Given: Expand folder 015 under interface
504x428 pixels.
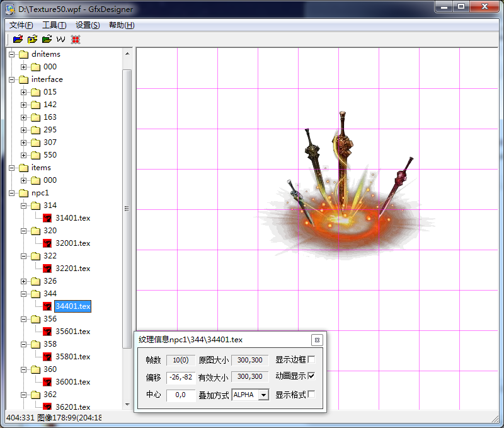Looking at the screenshot, I should (23, 92).
